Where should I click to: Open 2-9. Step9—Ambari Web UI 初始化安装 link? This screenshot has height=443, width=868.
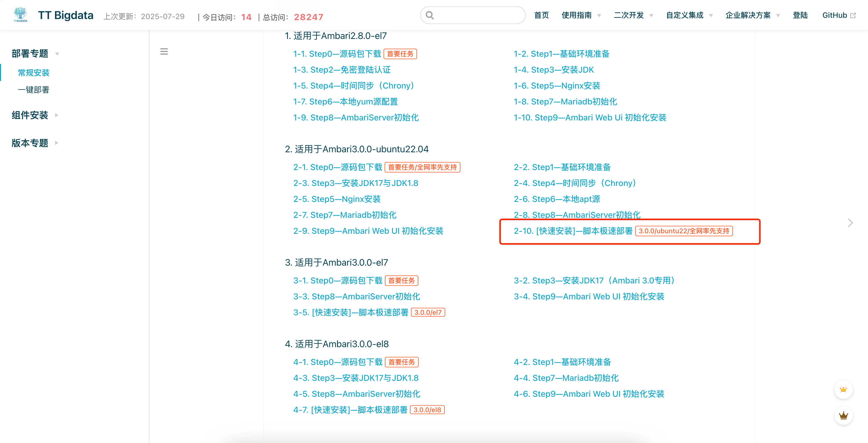pos(368,231)
